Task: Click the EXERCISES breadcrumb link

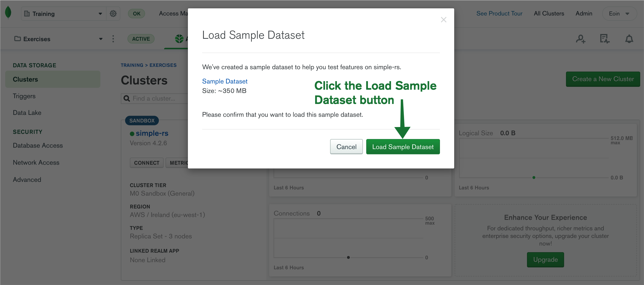Action: pos(163,65)
